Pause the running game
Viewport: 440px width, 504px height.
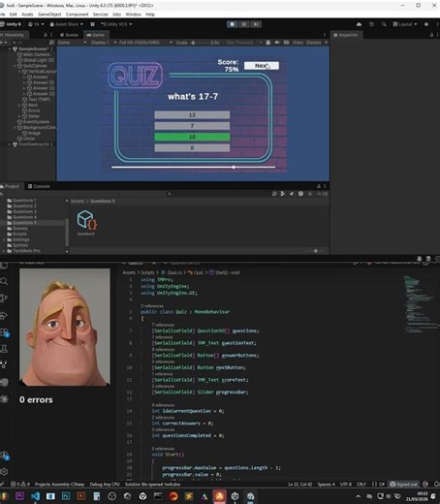click(x=244, y=24)
